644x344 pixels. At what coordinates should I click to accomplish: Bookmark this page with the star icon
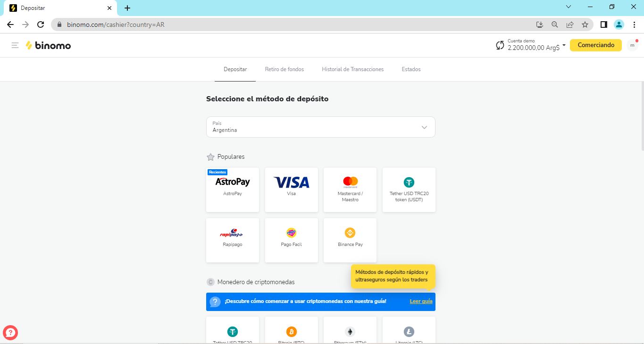pos(585,25)
